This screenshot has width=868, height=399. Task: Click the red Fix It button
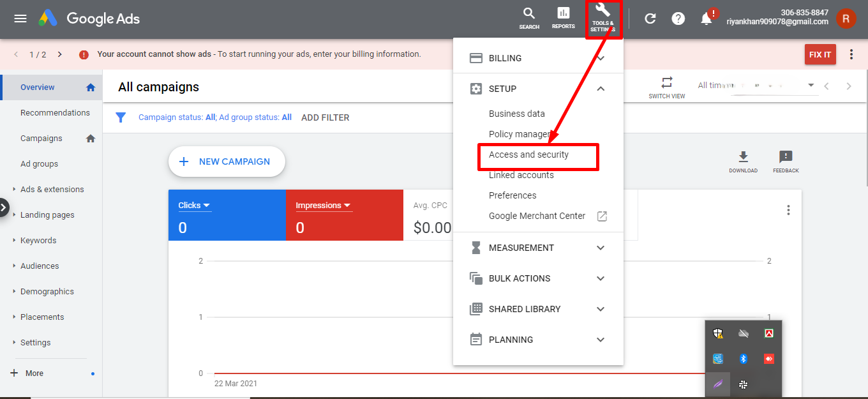point(819,55)
